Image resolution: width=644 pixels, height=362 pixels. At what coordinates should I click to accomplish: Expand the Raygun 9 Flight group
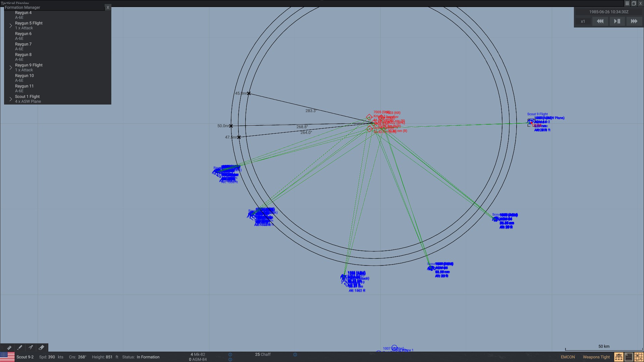pos(11,67)
